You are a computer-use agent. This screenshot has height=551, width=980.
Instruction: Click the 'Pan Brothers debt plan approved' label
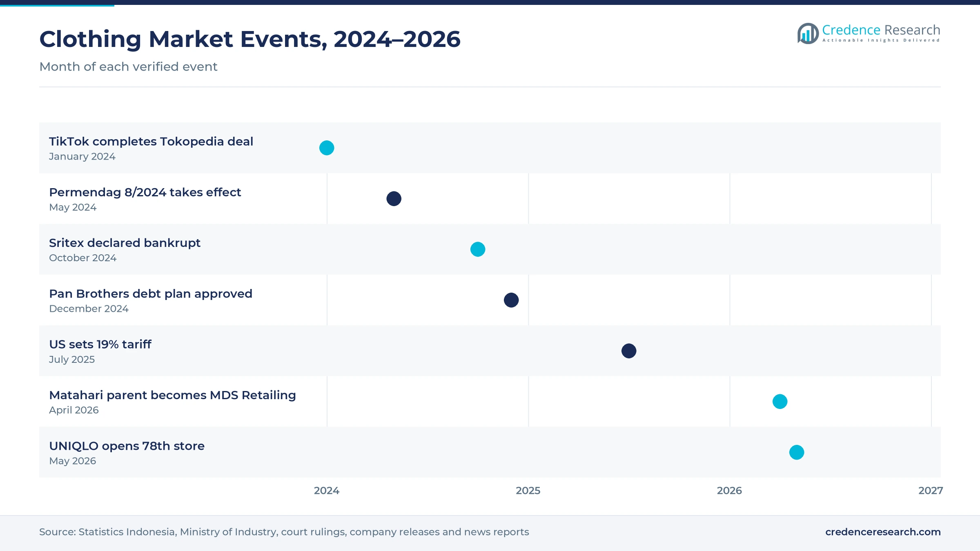[151, 294]
